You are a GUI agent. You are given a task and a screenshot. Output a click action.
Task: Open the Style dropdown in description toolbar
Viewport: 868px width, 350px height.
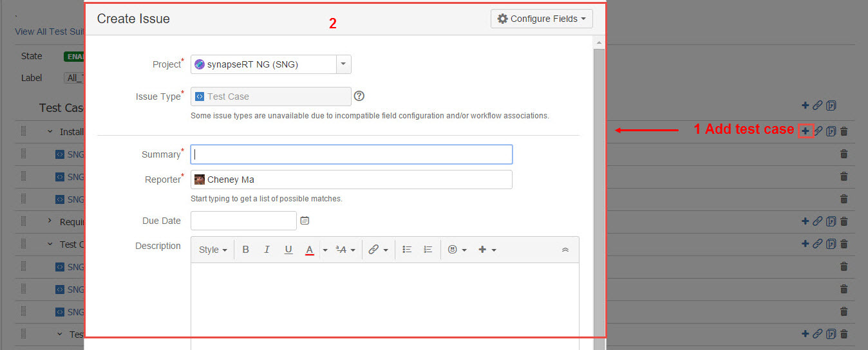(212, 250)
